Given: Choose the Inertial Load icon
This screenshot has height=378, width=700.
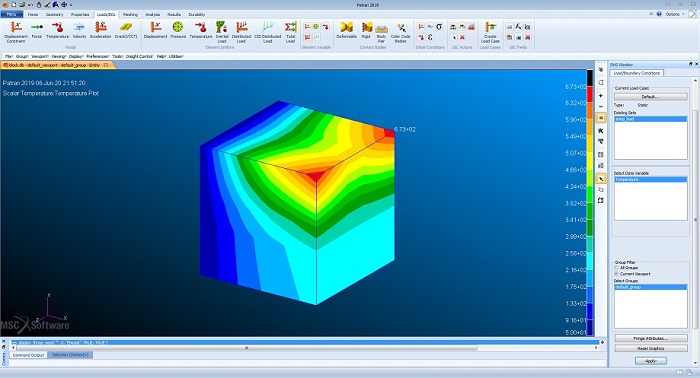Looking at the screenshot, I should pos(221,32).
